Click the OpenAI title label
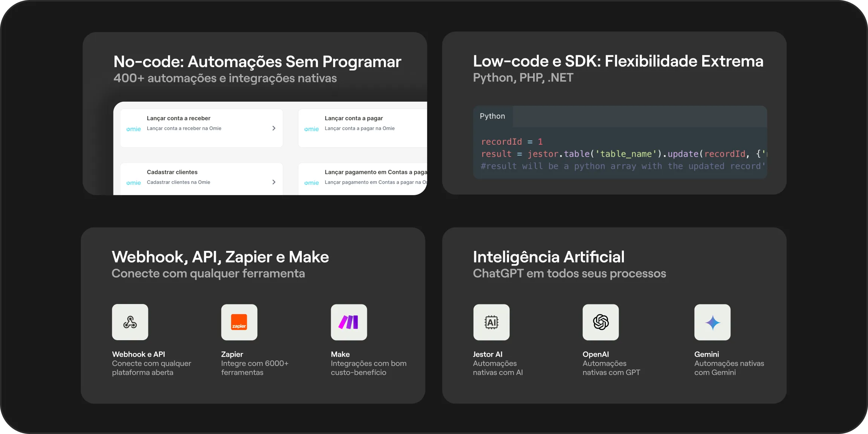This screenshot has width=868, height=434. tap(596, 354)
